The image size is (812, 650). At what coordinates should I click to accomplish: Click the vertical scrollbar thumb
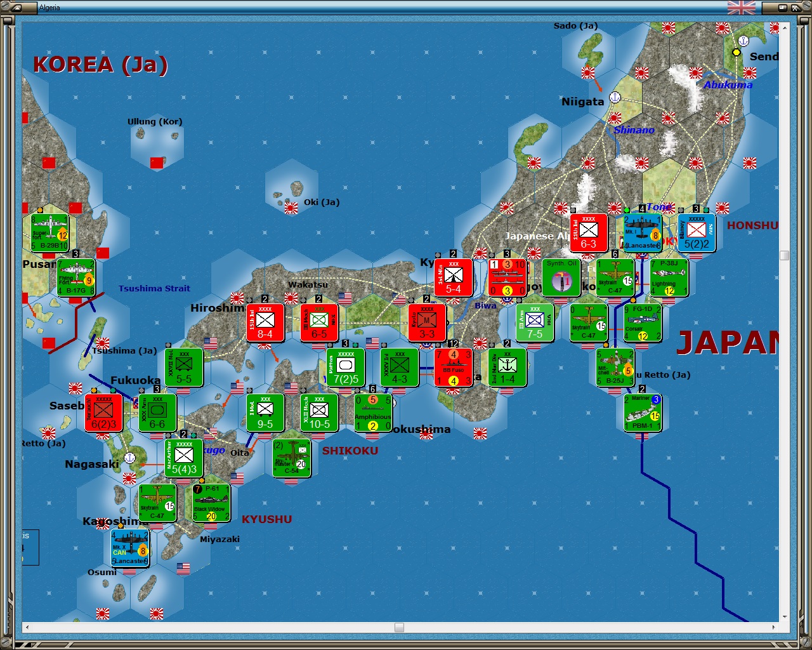pos(785,255)
